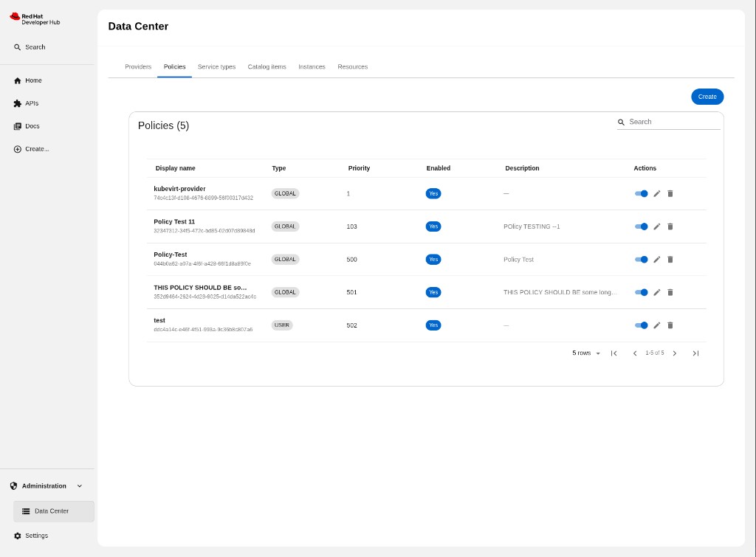
Task: Toggle the kubevirt-provider policy switch
Action: (642, 194)
